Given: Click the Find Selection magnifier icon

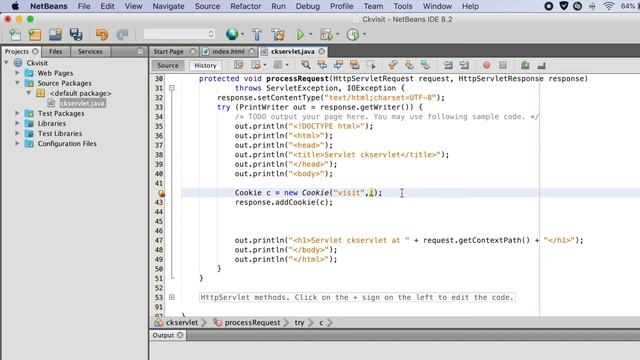Looking at the screenshot, I should 305,65.
